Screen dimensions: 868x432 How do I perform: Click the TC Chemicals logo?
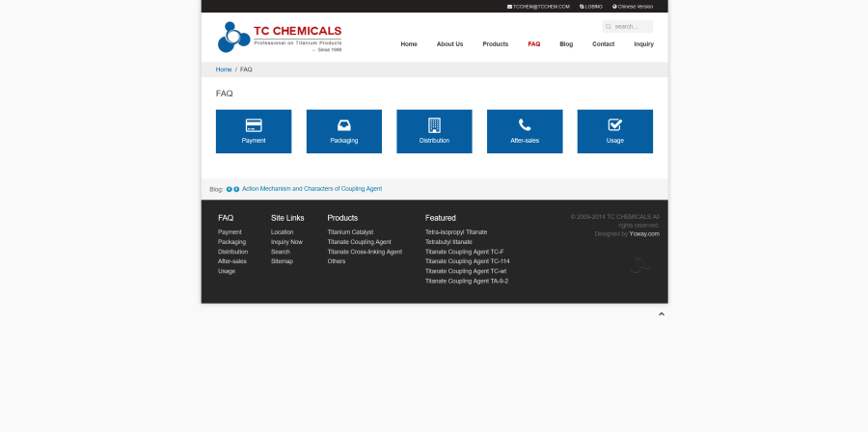[280, 37]
